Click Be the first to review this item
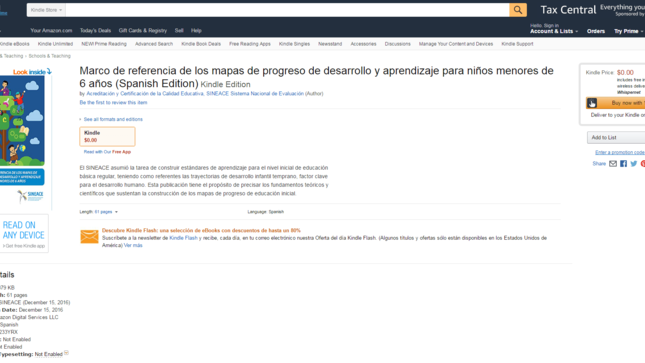 pyautogui.click(x=113, y=102)
